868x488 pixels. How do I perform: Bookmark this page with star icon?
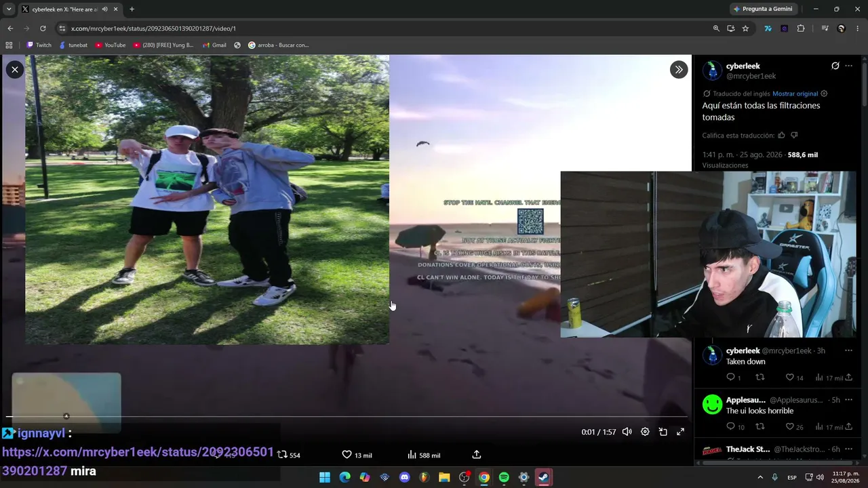[745, 28]
